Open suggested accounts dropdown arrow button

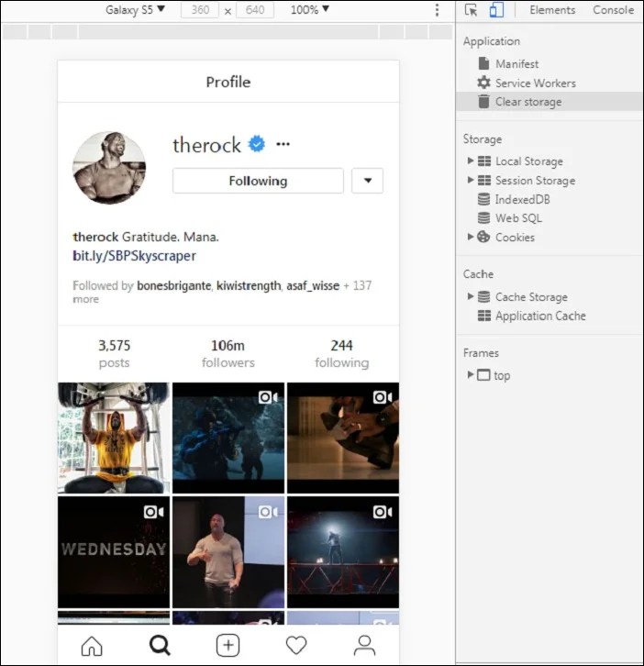coord(368,181)
